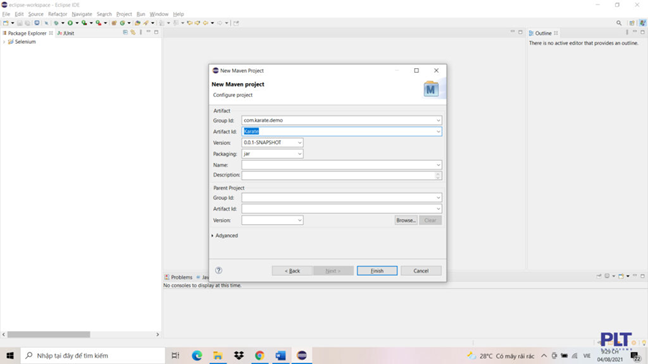648x364 pixels.
Task: Open Google Chrome from the taskbar
Action: pyautogui.click(x=260, y=355)
